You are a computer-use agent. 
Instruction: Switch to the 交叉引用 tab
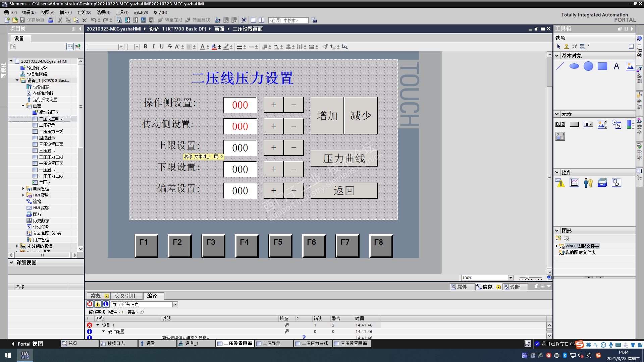click(125, 296)
